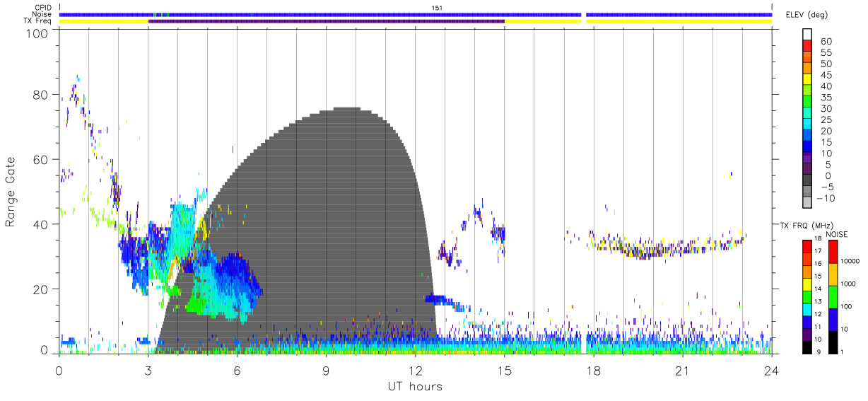
Task: Click the 24 tick label on the UT hours axis
Action: click(772, 369)
